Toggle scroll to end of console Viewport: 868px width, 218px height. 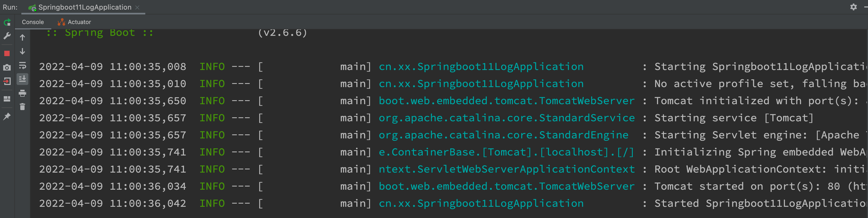coord(23,79)
